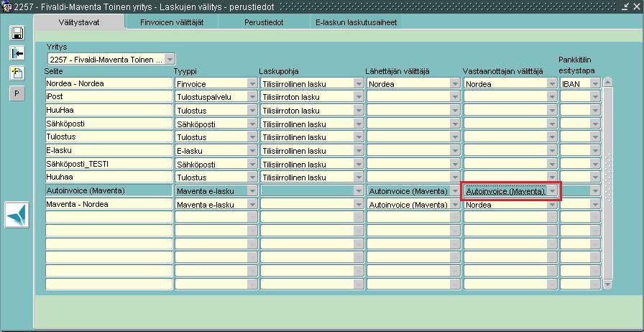Switch to the Perustiedot tab

tap(264, 22)
